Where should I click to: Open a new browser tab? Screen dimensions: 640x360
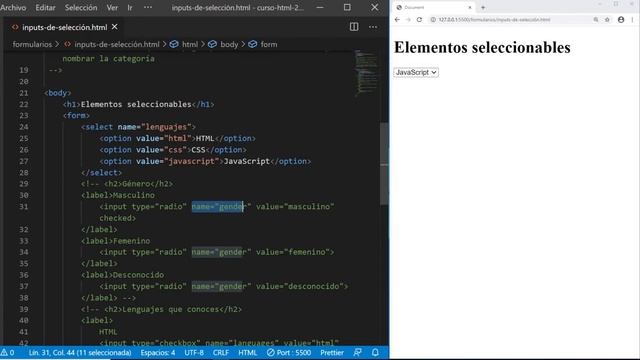coord(483,7)
